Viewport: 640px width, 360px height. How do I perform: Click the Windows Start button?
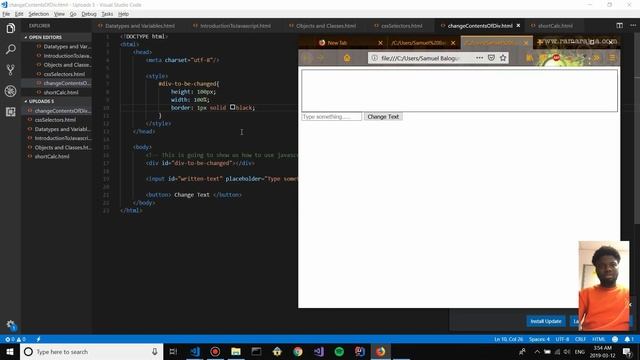pyautogui.click(x=10, y=351)
